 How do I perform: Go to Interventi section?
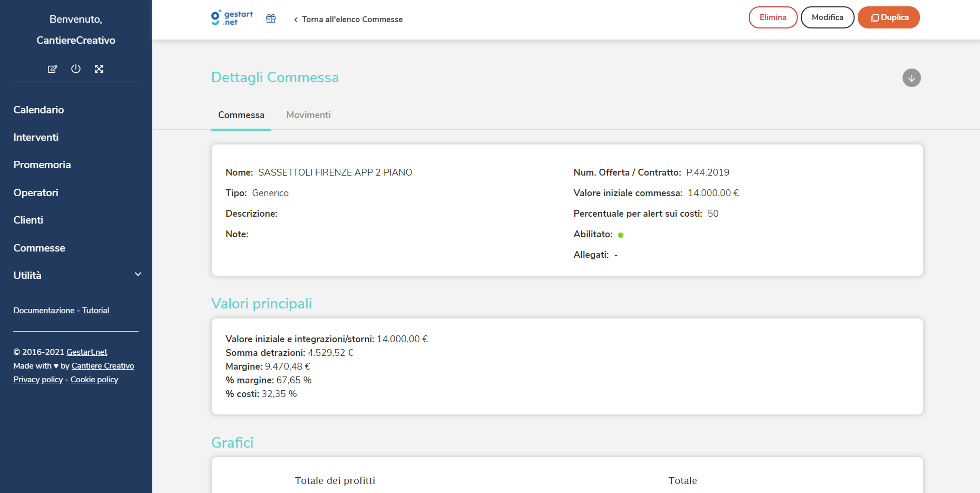coord(36,137)
